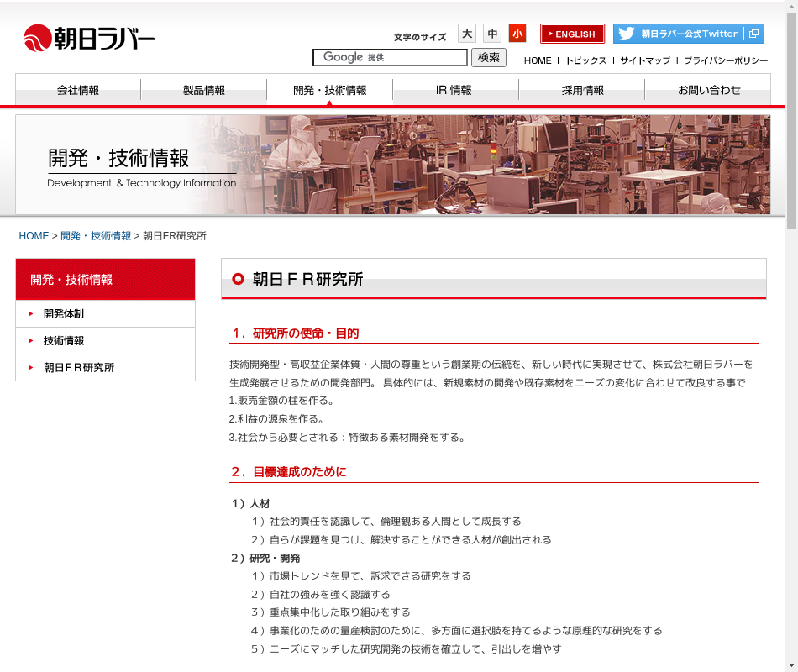Click the Twitter bird icon
The image size is (798, 672).
[x=626, y=34]
